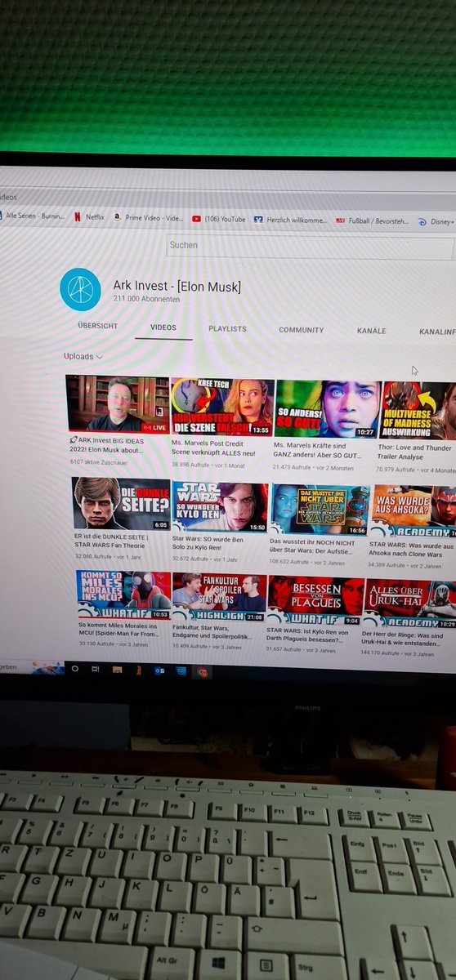Screen dimensions: 456x980
Task: Open the (106) YouTube bookmark
Action: [218, 219]
